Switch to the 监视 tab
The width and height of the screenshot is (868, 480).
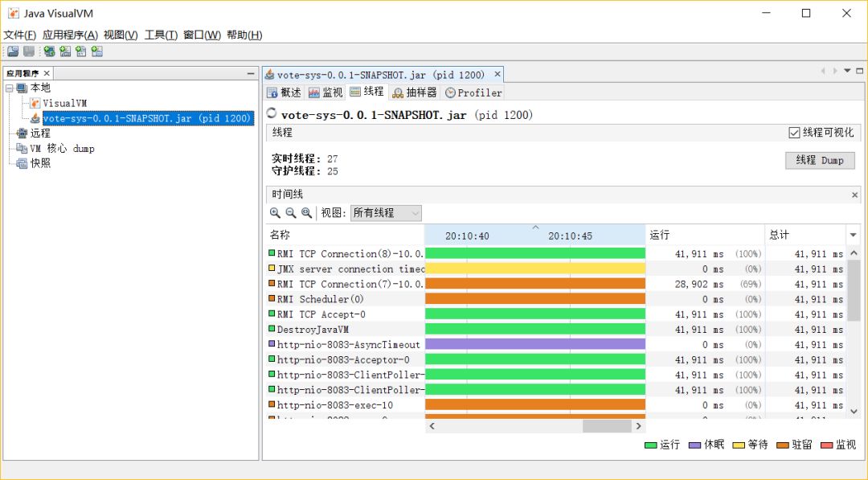326,92
